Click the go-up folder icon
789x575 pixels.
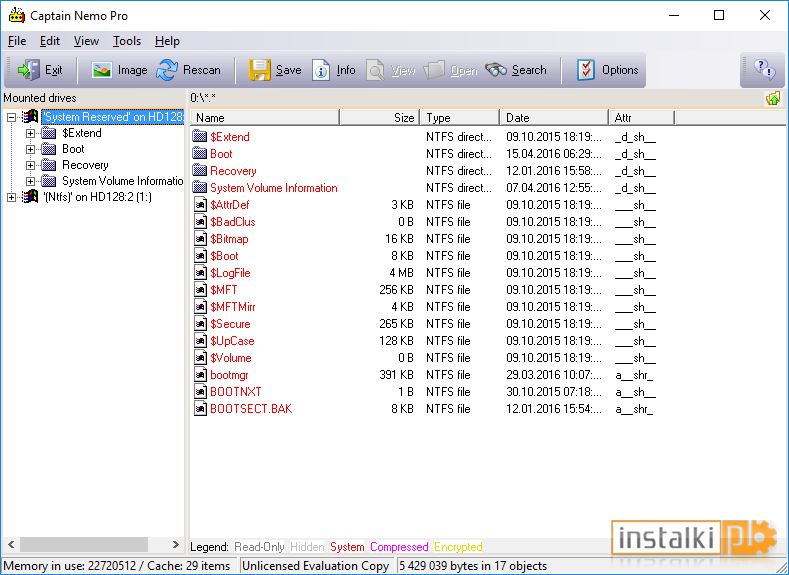point(773,98)
